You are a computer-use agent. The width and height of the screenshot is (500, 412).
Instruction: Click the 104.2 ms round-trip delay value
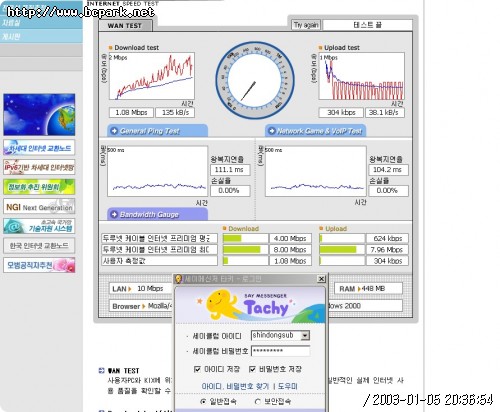[388, 170]
